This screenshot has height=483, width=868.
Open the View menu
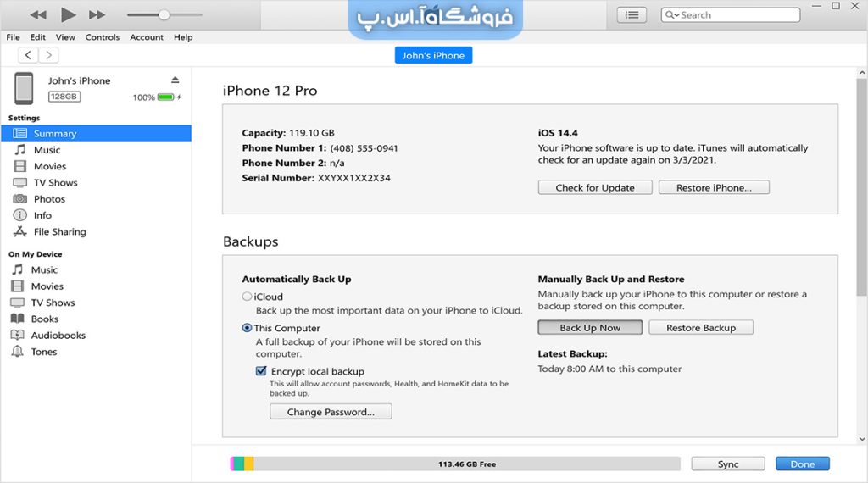coord(65,37)
